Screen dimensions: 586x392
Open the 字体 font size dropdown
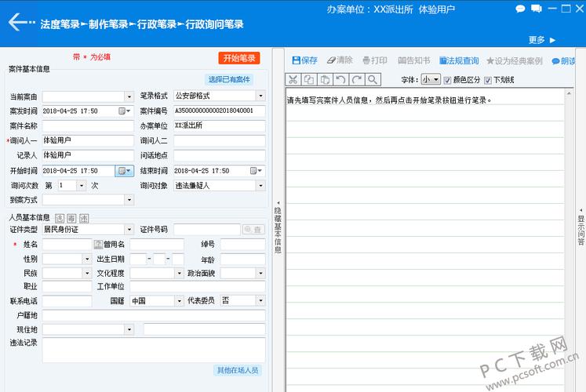431,80
